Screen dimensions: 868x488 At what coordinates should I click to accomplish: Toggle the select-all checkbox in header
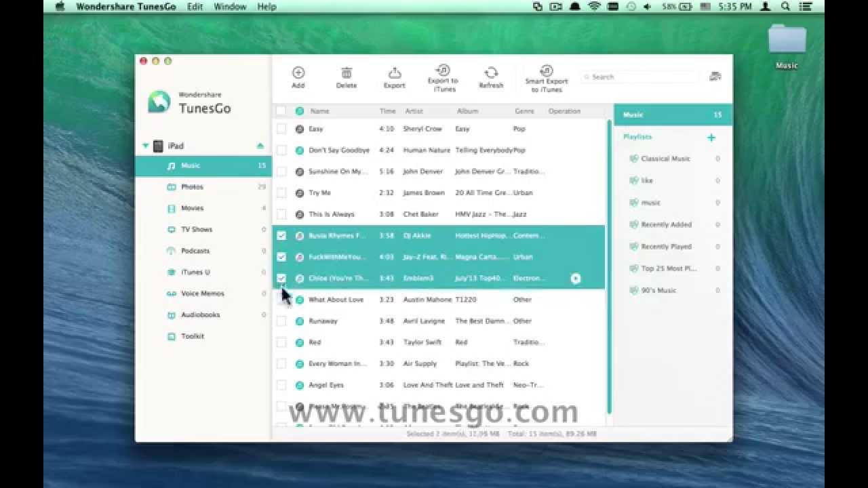point(281,110)
